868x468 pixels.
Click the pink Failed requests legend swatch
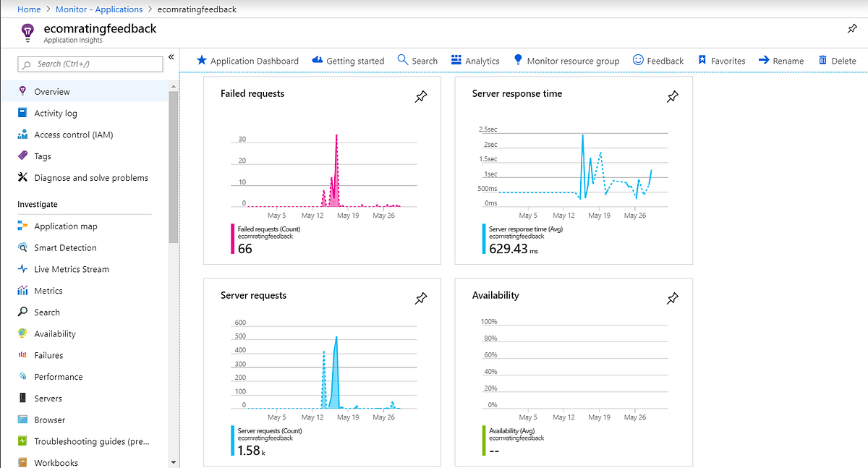tap(232, 239)
